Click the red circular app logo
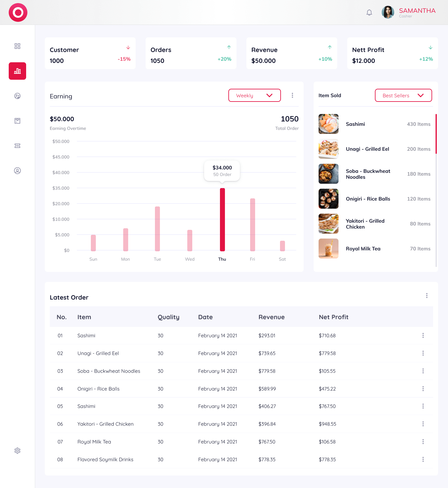The height and width of the screenshot is (488, 448). click(x=18, y=12)
